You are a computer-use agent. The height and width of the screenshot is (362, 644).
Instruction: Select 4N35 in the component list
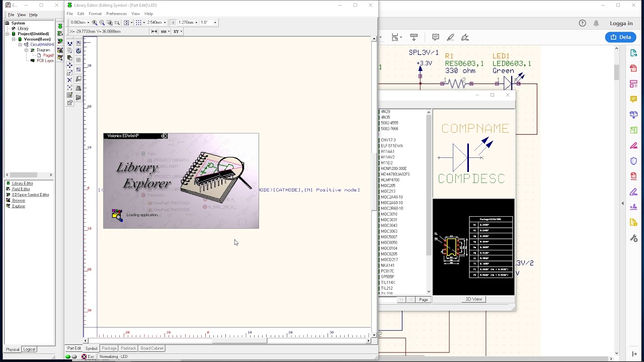385,117
